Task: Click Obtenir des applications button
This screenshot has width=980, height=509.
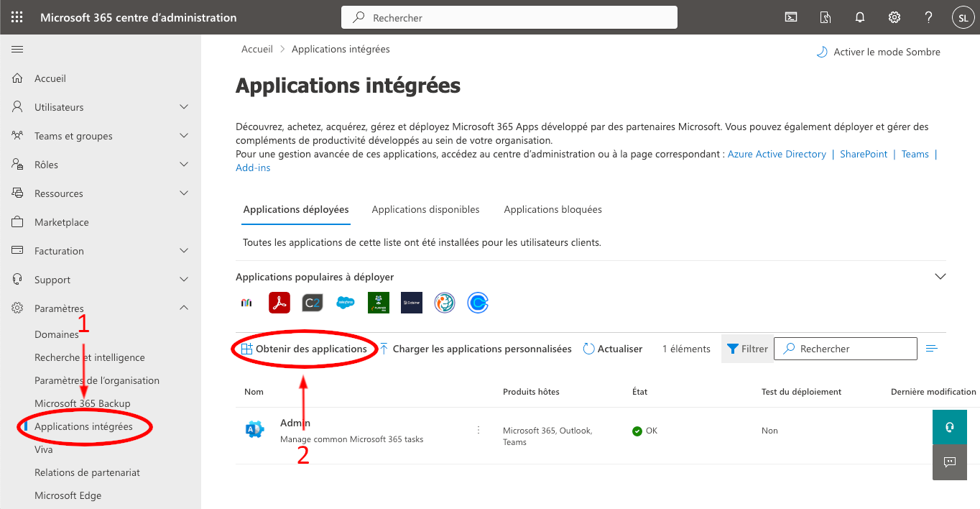Action: 304,349
